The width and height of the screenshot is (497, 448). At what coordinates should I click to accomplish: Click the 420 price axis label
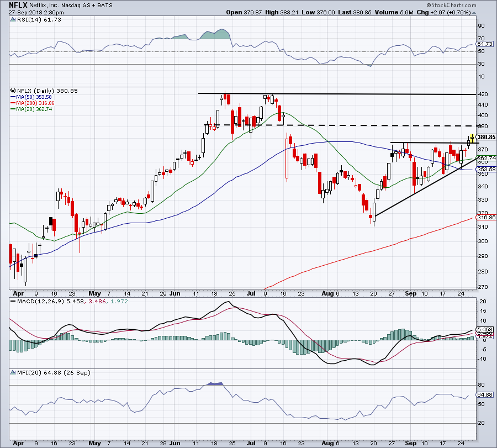(x=483, y=94)
